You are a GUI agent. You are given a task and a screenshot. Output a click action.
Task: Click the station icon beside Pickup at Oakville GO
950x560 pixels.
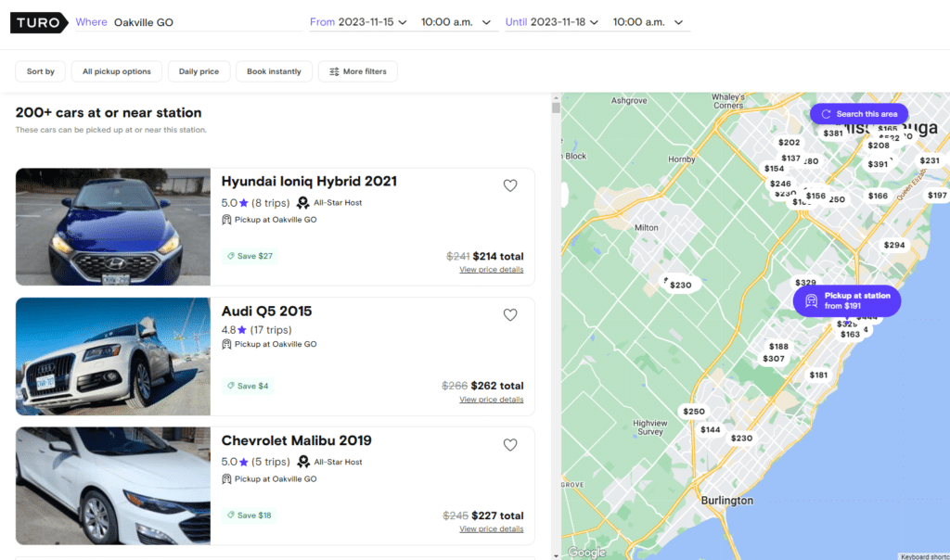tap(226, 219)
